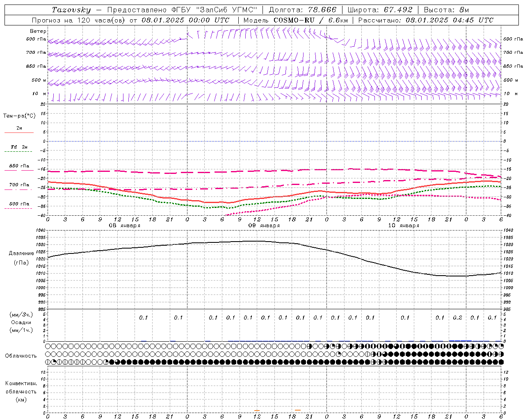Click the blue precipitation bar in Осадки chart
525x420 pixels.
pos(460,340)
